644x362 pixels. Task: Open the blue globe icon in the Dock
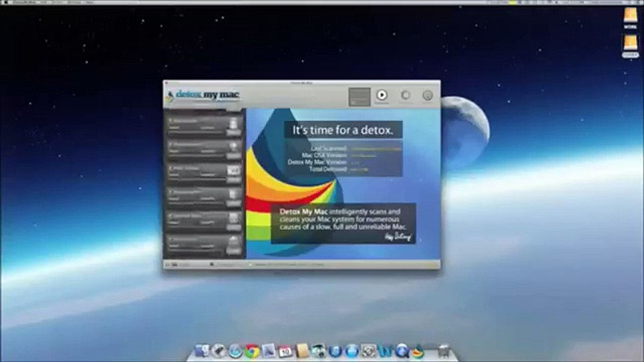pyautogui.click(x=352, y=351)
